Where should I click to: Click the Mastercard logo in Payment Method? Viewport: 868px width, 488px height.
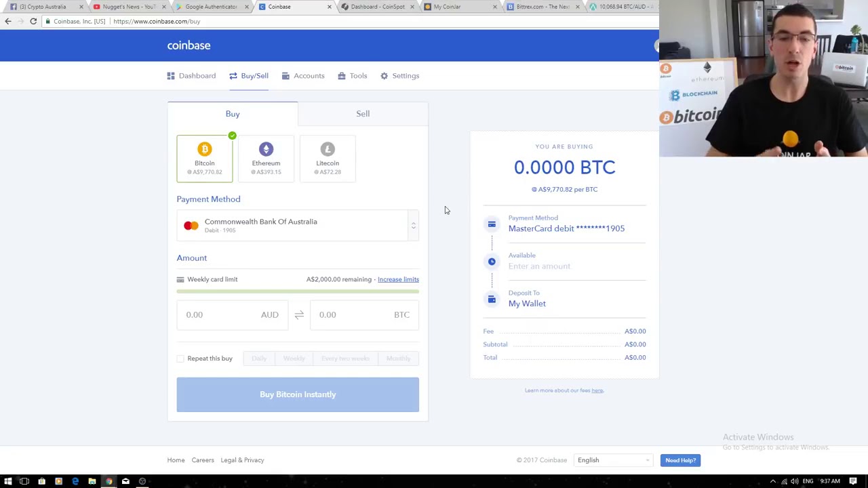pos(191,226)
